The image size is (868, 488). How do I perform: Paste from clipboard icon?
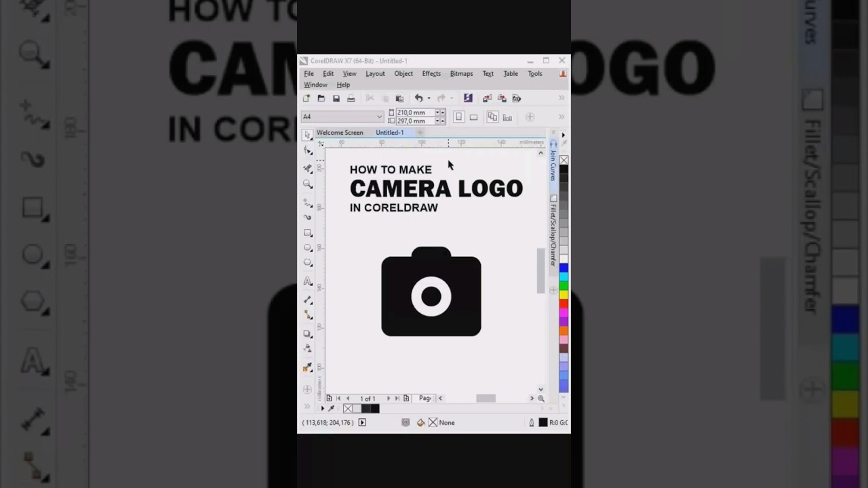(x=399, y=98)
